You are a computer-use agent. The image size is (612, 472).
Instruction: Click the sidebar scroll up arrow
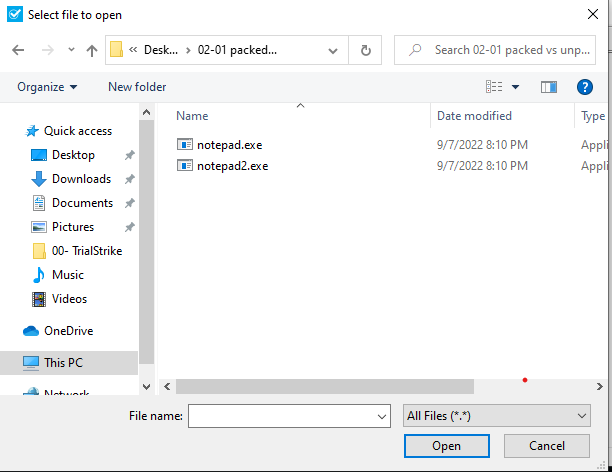[146, 112]
